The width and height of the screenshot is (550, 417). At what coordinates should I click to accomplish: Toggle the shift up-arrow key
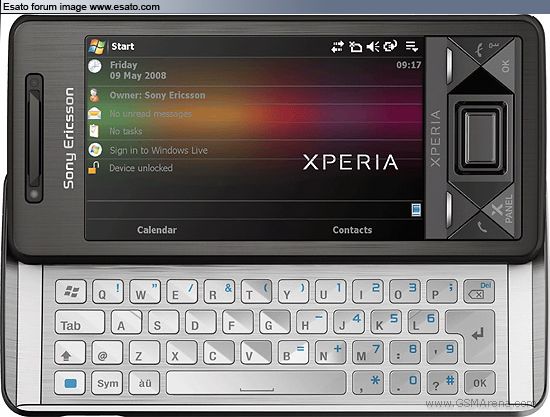[70, 352]
